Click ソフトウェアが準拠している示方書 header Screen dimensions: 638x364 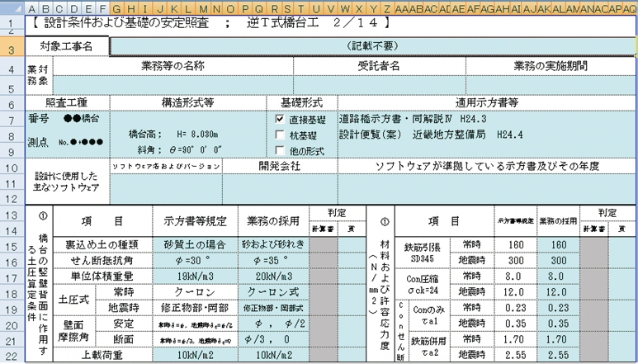pyautogui.click(x=487, y=166)
